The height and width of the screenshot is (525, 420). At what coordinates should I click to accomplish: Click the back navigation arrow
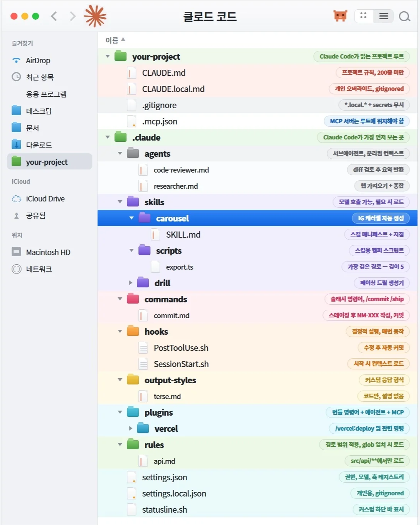(x=54, y=16)
